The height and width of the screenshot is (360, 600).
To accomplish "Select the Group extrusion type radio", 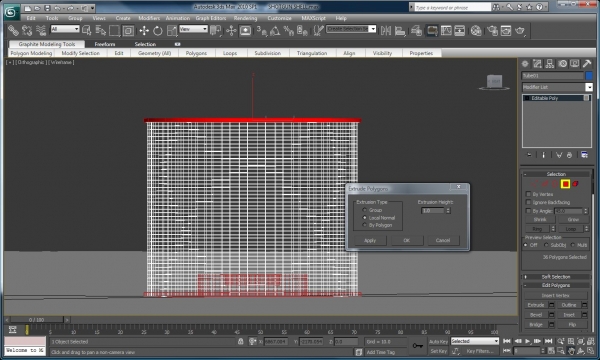I will 364,210.
